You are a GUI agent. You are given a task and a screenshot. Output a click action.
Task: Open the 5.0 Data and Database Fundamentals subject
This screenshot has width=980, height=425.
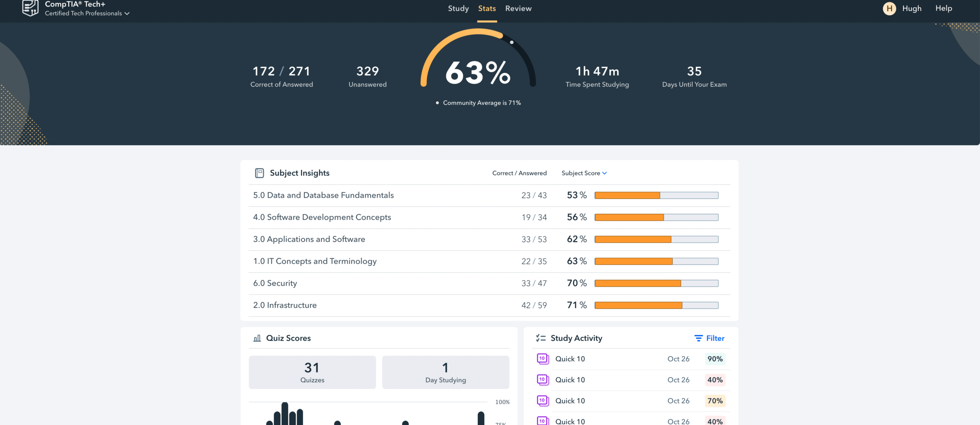click(323, 195)
